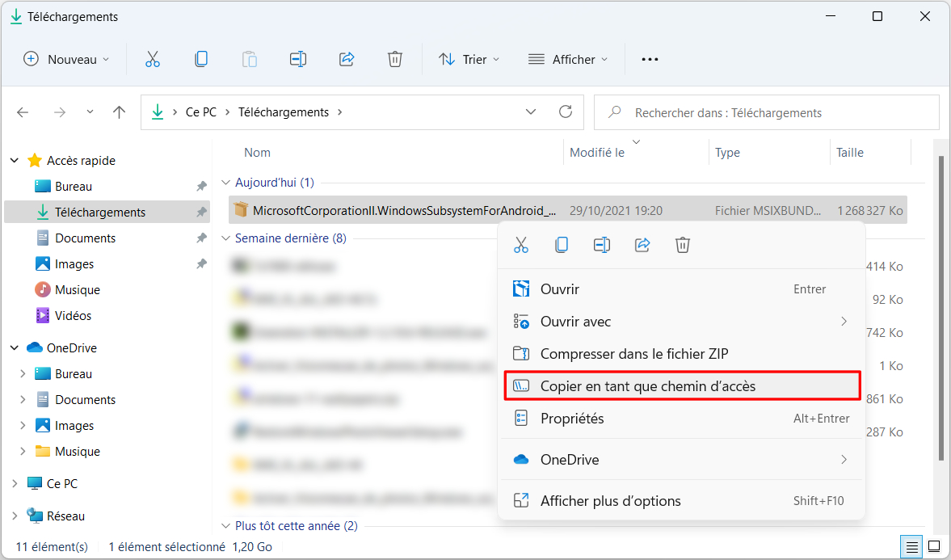Collapse the OneDrive tree node

tap(15, 347)
